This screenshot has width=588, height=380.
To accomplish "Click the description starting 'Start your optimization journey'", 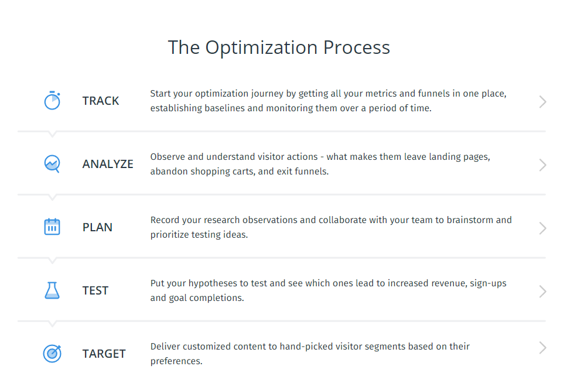I will (328, 101).
